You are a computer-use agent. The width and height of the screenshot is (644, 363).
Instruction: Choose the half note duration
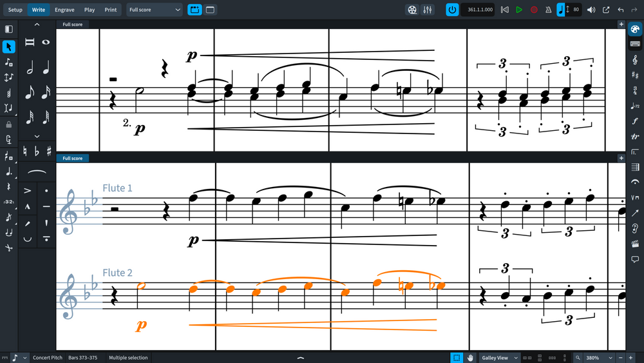[30, 68]
